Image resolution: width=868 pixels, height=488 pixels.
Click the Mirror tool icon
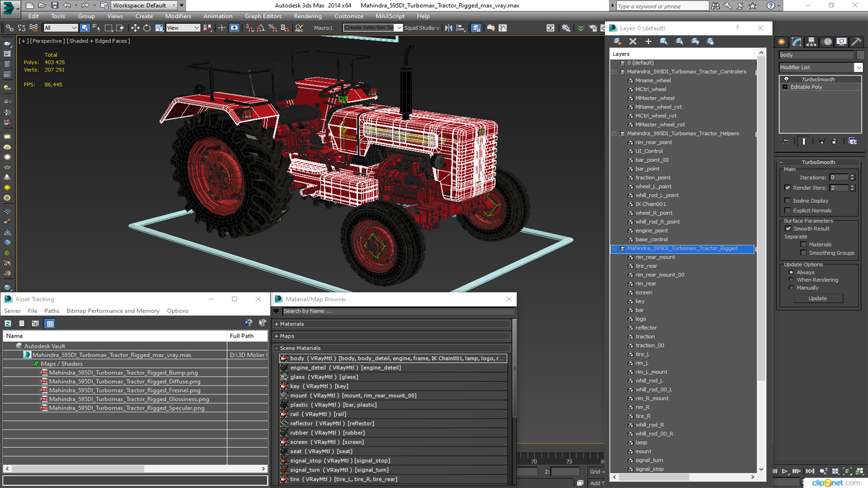448,28
